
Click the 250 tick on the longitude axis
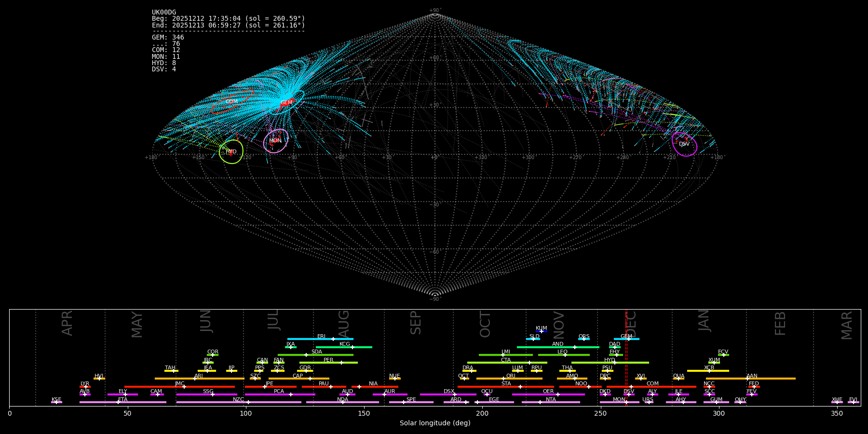pos(600,413)
